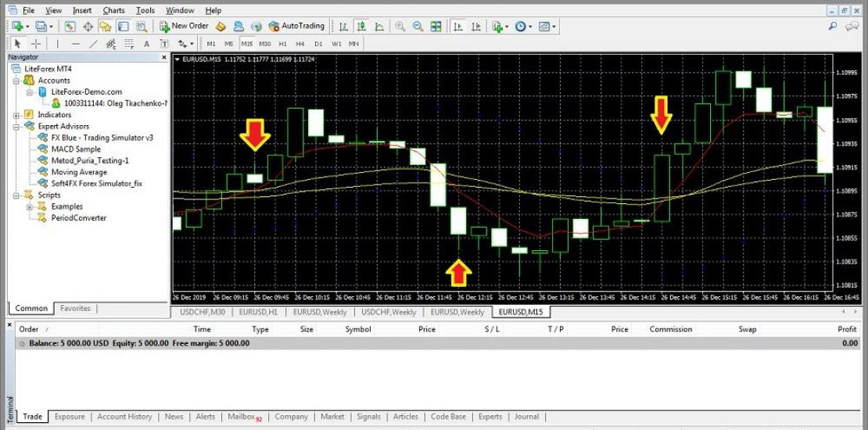Click the tile windows icon
The width and height of the screenshot is (868, 430).
coord(436,26)
